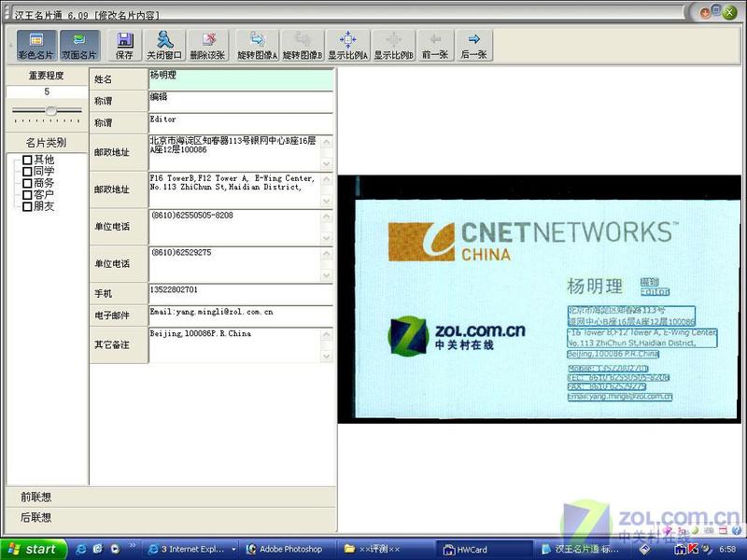Check the 其他 category box
Viewport: 747px width, 560px height.
coord(27,160)
